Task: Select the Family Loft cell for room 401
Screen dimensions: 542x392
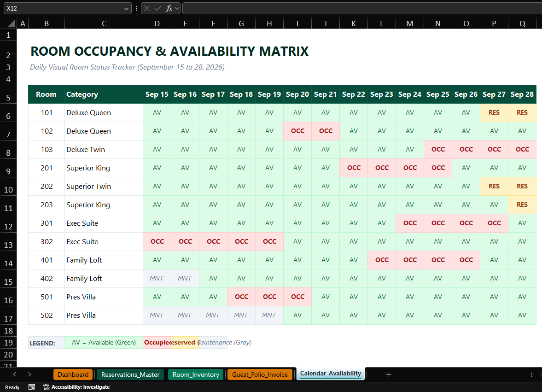Action: tap(104, 260)
